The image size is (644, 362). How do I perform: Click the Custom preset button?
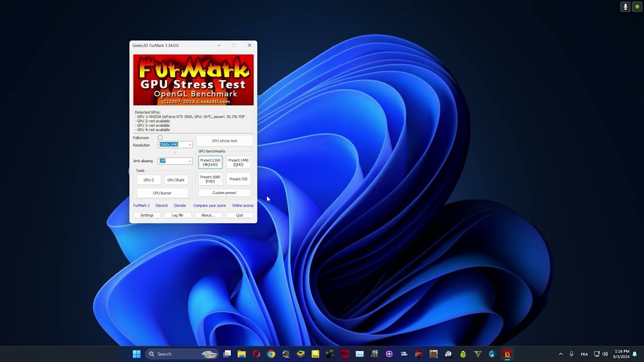point(224,193)
